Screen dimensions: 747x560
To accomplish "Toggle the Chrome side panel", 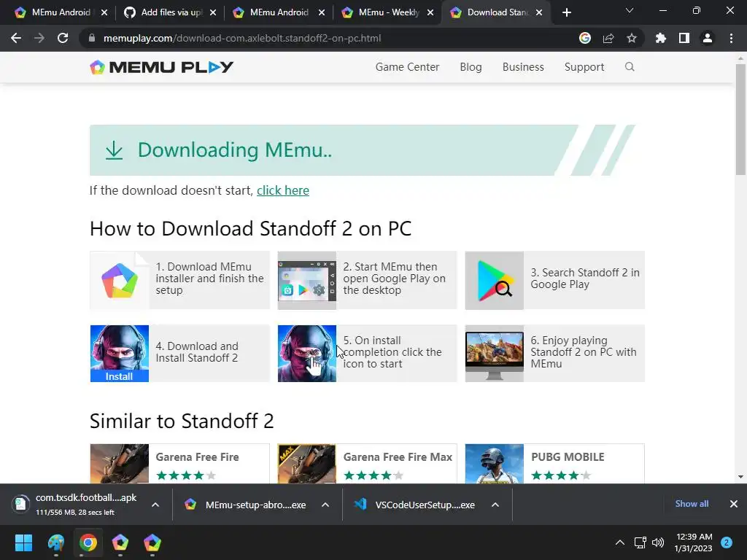I will 684,38.
